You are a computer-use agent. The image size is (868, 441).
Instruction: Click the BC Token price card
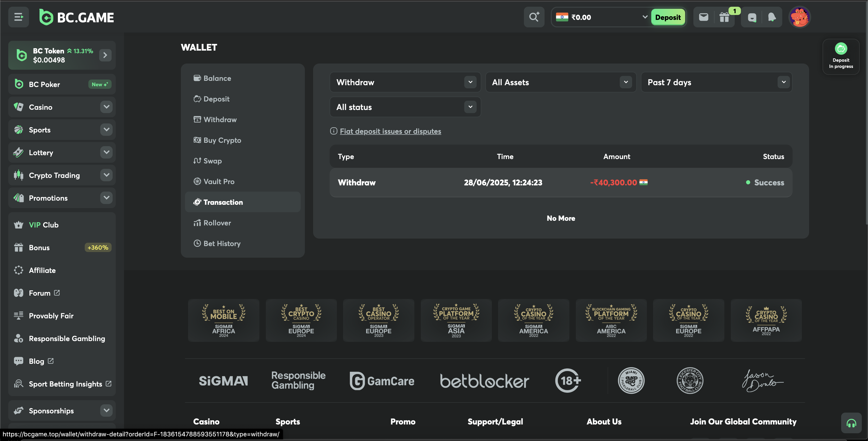[62, 55]
